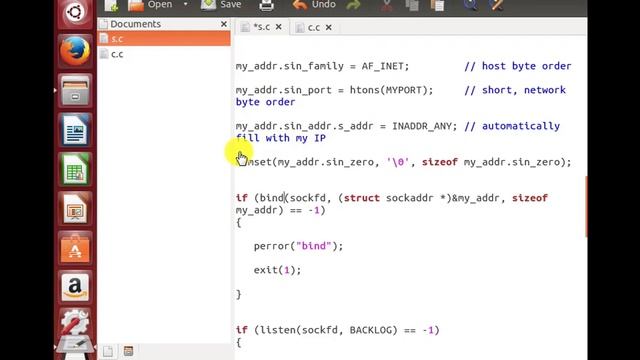Viewport: 640px width, 360px height.
Task: Open the Ubuntu Dash home launcher
Action: click(x=75, y=12)
